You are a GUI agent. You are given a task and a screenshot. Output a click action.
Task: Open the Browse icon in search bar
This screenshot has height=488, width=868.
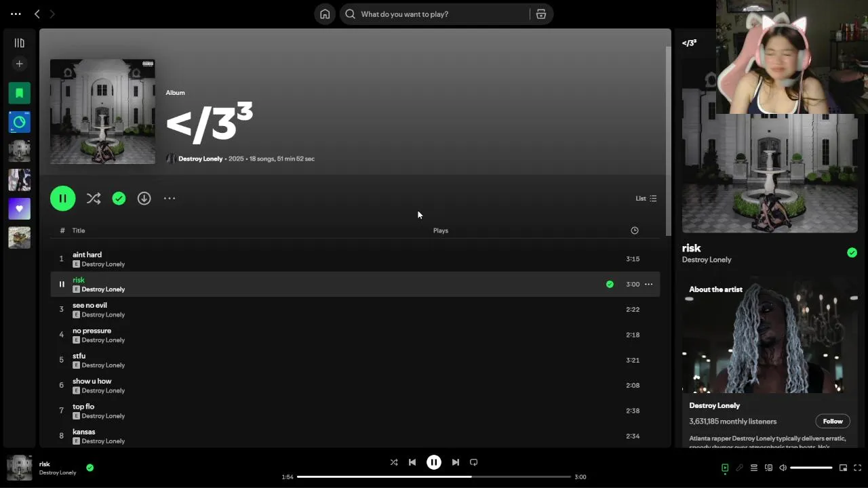click(541, 14)
